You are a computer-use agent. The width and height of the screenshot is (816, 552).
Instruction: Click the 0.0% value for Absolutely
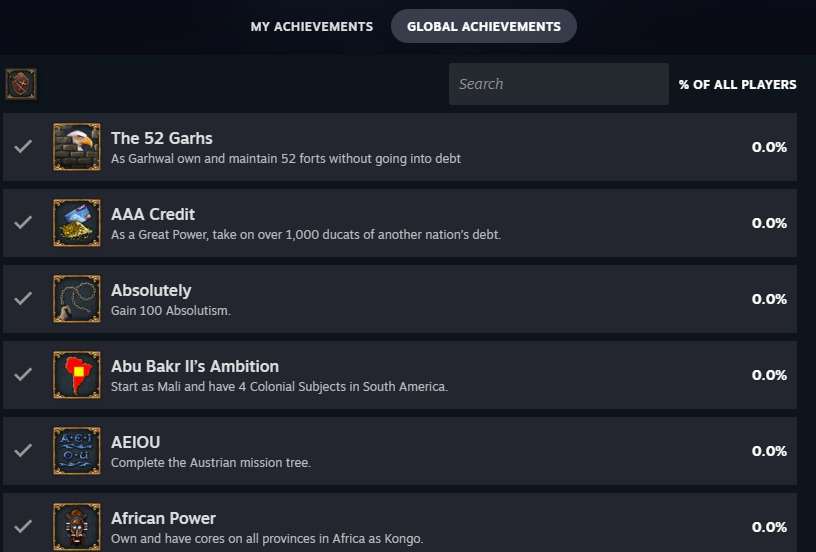(769, 299)
